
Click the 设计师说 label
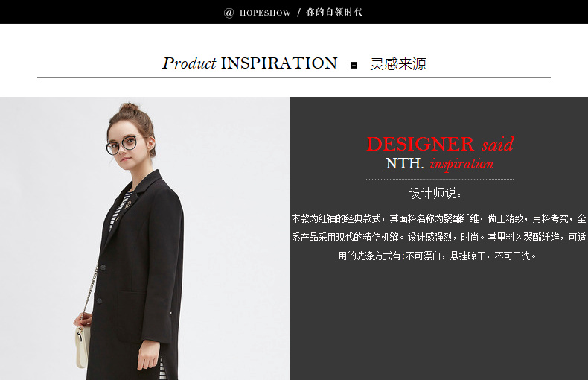[435, 194]
